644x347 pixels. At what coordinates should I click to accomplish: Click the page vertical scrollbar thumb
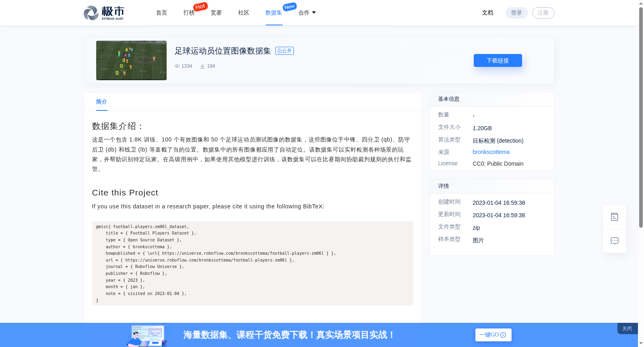641,117
